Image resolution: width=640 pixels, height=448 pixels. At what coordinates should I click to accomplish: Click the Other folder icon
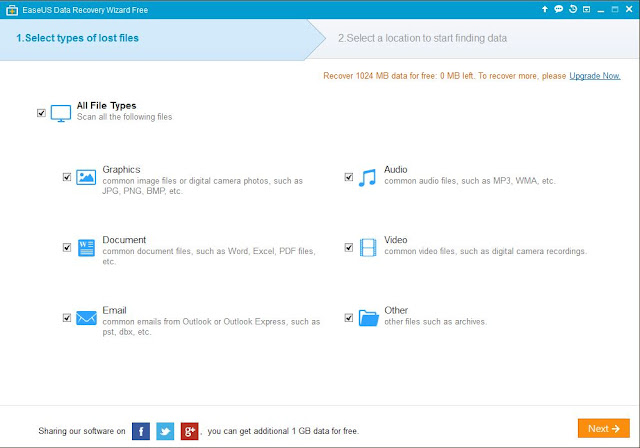point(369,318)
